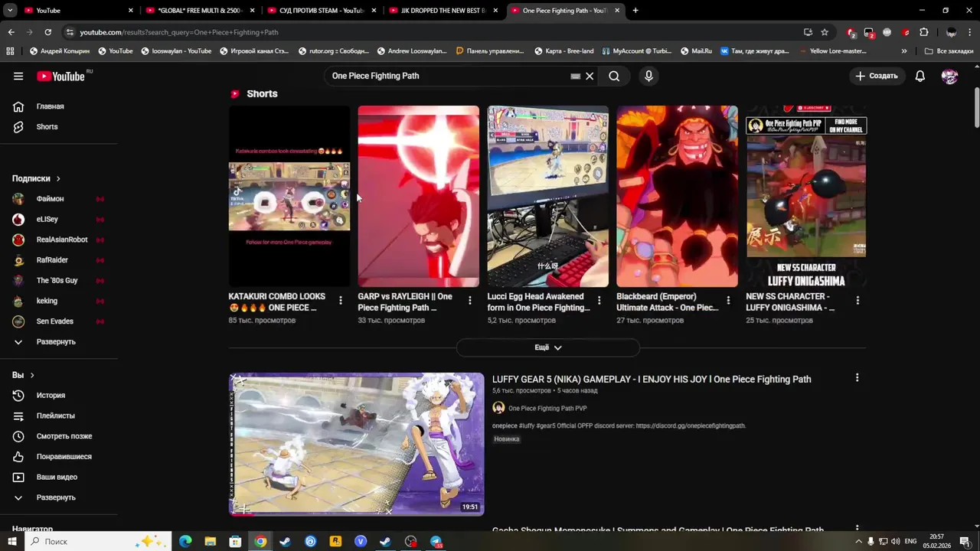The width and height of the screenshot is (980, 551).
Task: Open the KATAKURI COMBO LOOKS short thumbnail
Action: [x=289, y=197]
